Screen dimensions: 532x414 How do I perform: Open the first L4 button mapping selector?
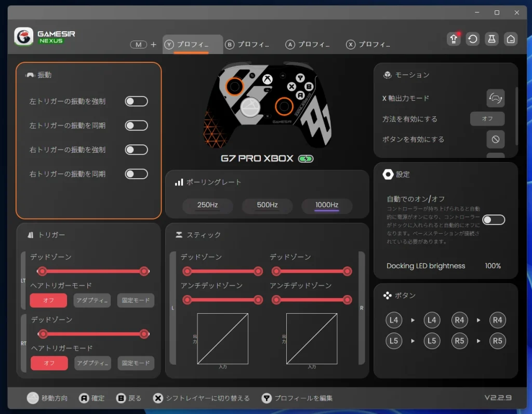point(394,320)
